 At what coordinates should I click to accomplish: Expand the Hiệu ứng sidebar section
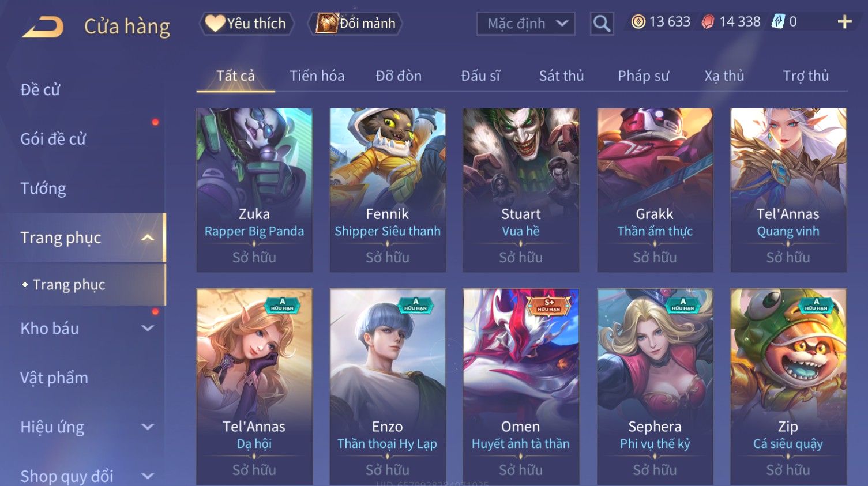(148, 427)
